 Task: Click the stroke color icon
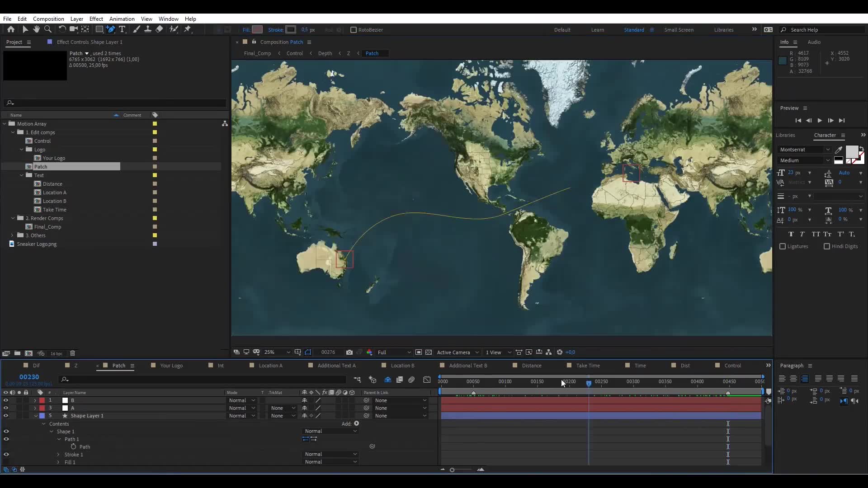pos(291,30)
